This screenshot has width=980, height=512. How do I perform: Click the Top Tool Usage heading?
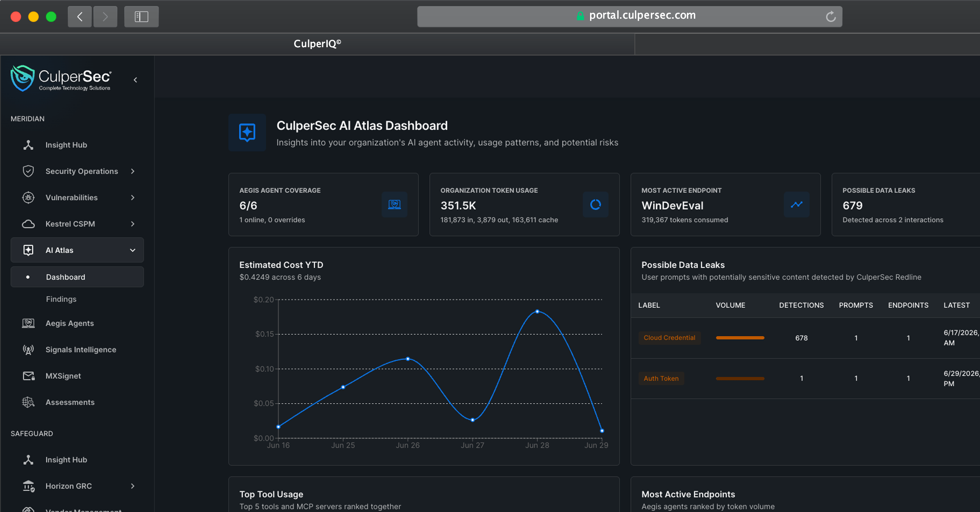tap(271, 494)
